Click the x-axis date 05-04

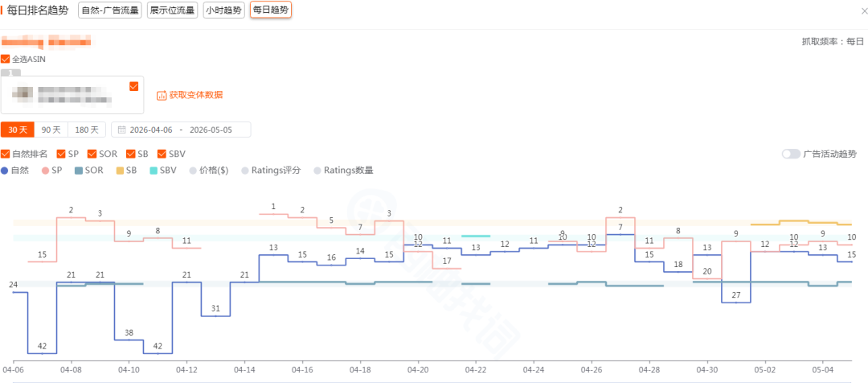823,369
